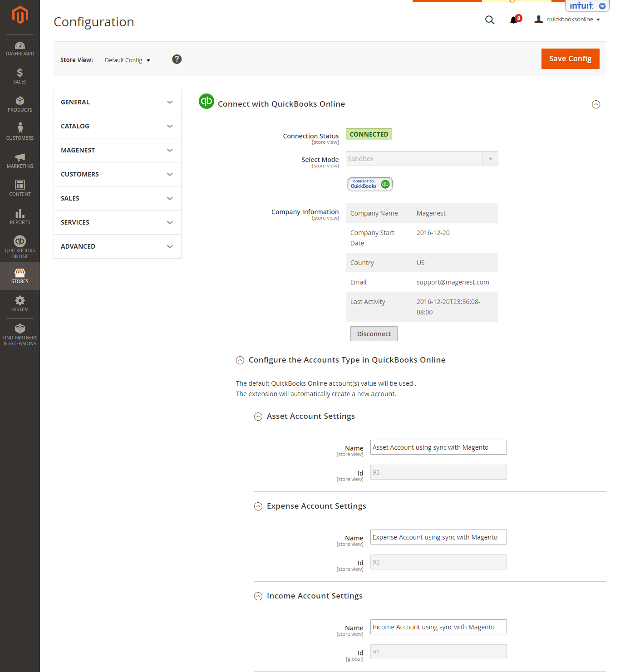Click the Magento logo icon
Image resolution: width=620 pixels, height=672 pixels.
tap(20, 15)
